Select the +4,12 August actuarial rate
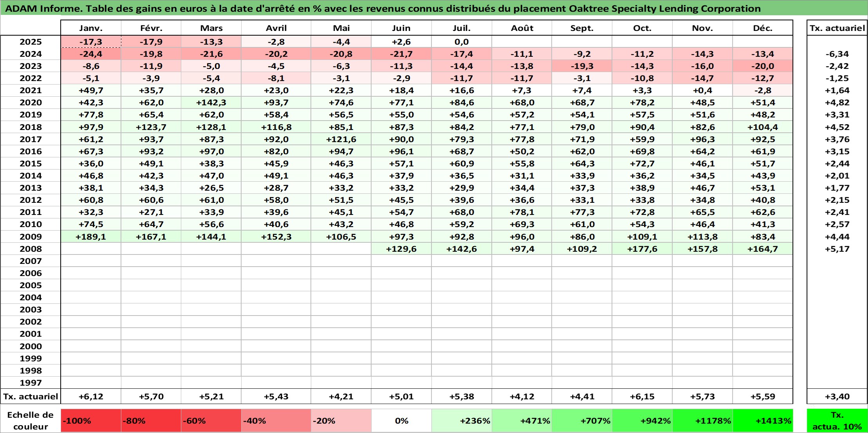Image resolution: width=868 pixels, height=433 pixels. pos(522,396)
